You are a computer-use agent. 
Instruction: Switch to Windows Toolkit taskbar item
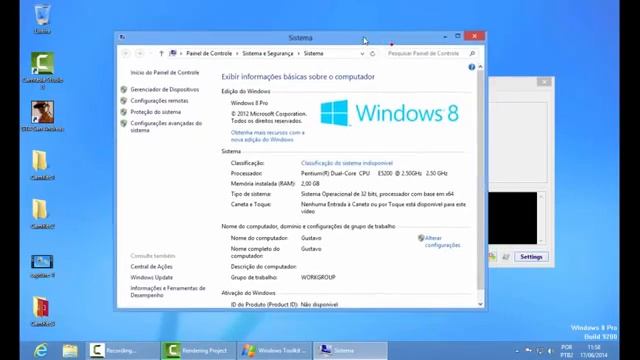tap(274, 351)
